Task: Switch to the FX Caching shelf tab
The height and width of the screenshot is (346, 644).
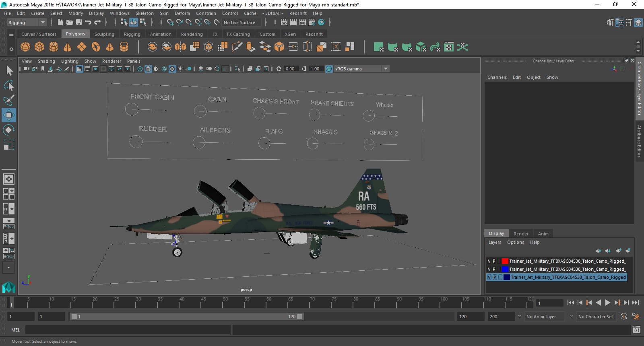Action: [x=238, y=34]
